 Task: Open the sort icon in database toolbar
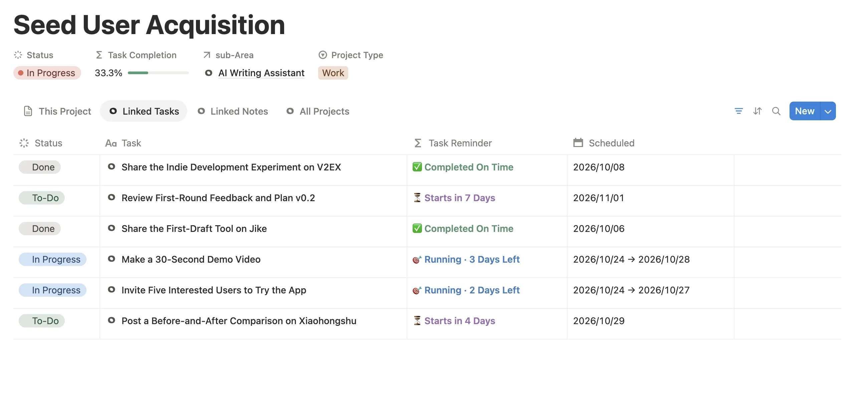(757, 111)
